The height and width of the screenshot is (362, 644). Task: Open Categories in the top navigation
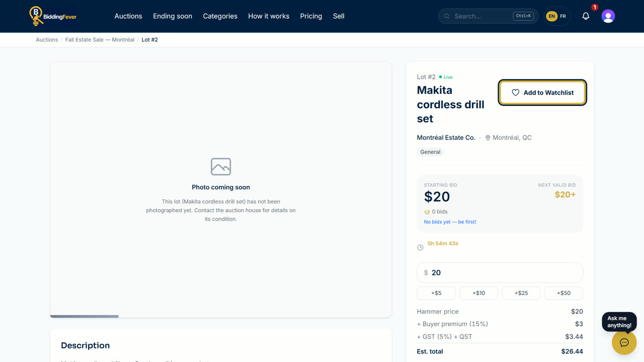click(x=220, y=16)
